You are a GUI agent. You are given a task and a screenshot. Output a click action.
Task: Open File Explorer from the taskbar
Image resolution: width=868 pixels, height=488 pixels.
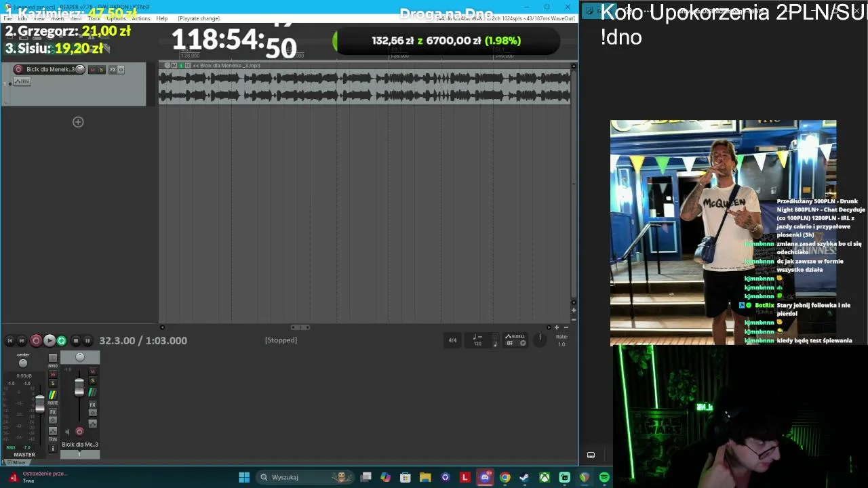[425, 477]
